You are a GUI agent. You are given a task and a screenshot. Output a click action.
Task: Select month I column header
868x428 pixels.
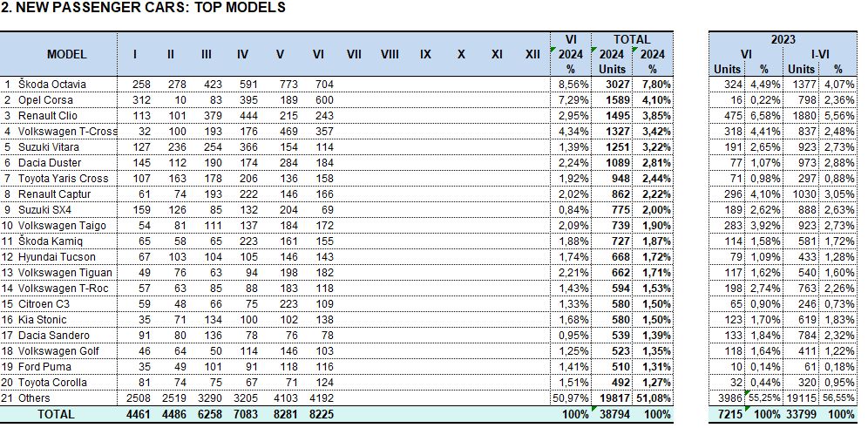[135, 54]
